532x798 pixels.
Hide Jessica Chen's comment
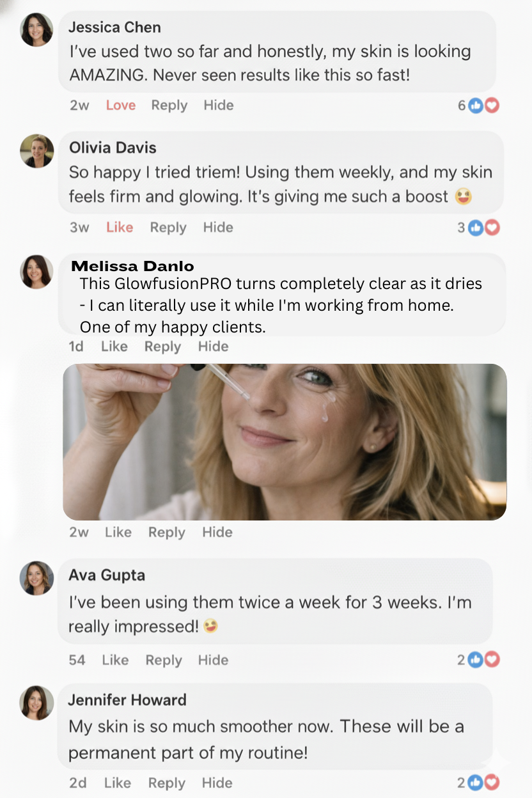pos(219,106)
